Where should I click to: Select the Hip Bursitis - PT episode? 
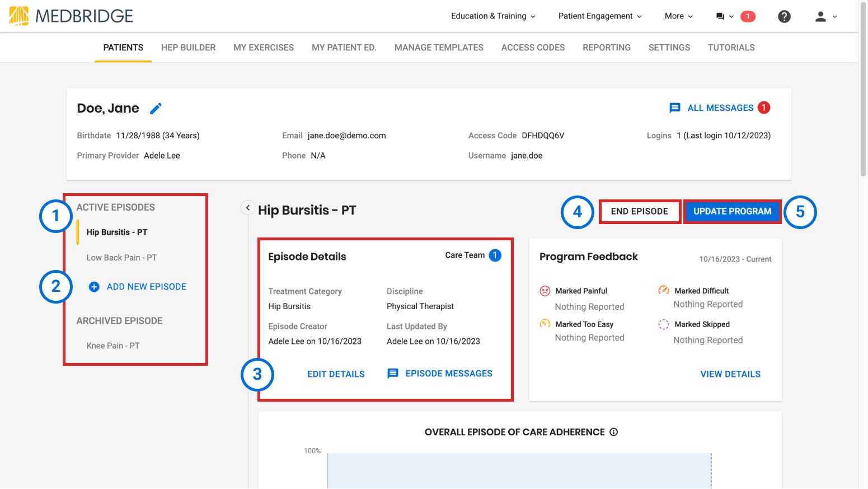117,232
